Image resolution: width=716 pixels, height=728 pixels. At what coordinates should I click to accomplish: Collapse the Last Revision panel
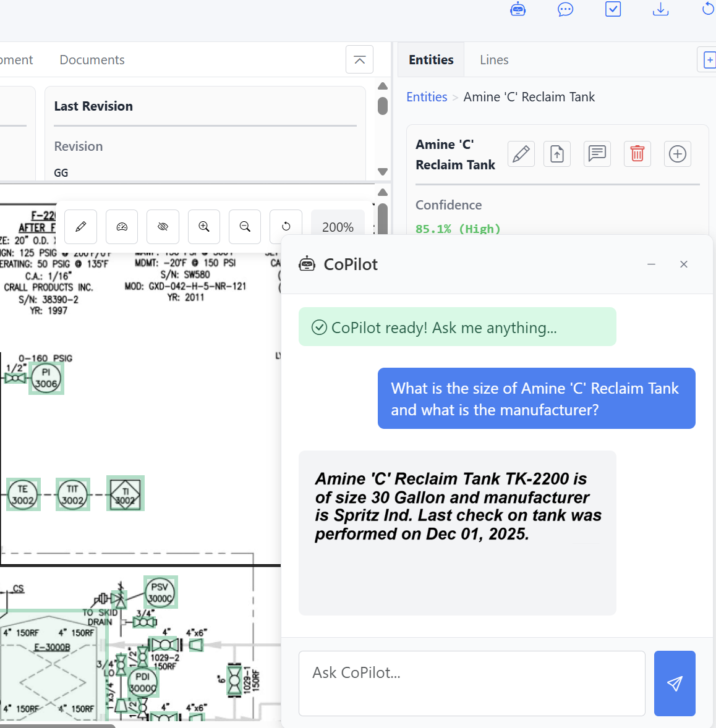click(x=359, y=59)
